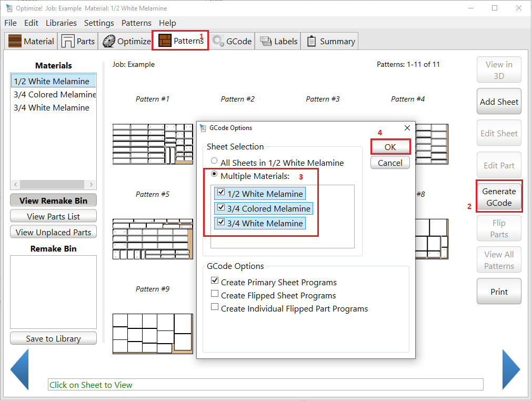Image resolution: width=532 pixels, height=401 pixels.
Task: Open the Settings menu
Action: (99, 23)
